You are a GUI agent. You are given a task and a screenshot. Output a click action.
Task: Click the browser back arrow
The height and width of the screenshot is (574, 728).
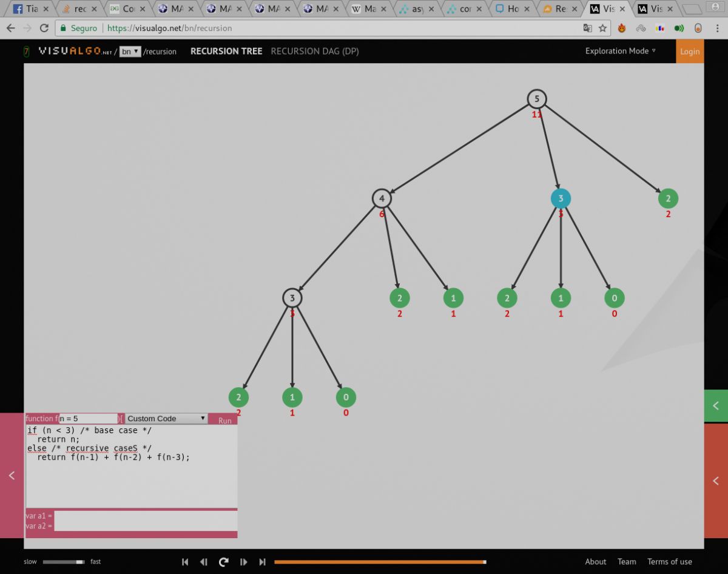(x=10, y=28)
